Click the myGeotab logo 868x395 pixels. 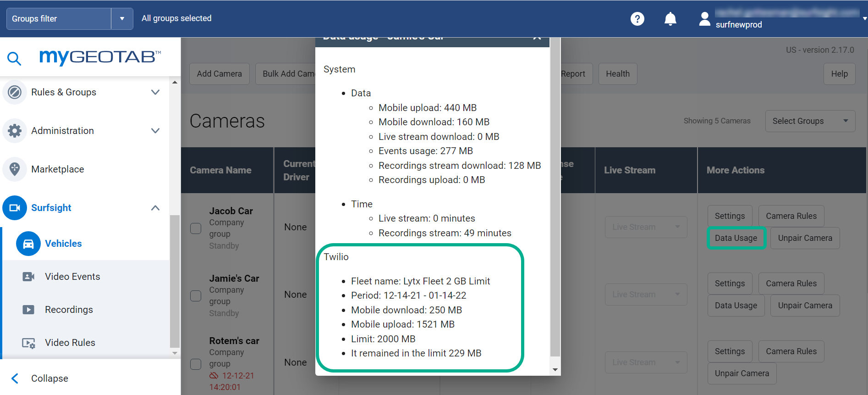point(100,57)
